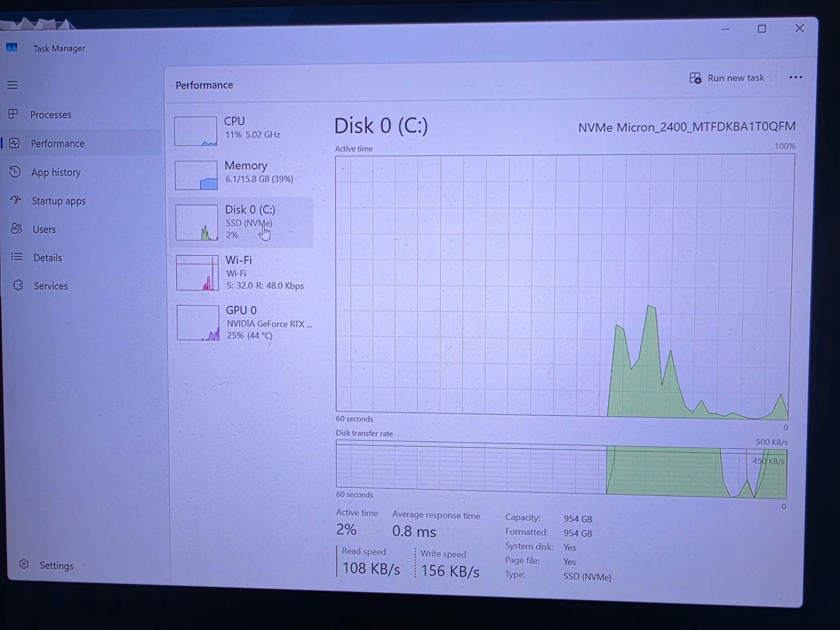
Task: Open the three-dot more options menu
Action: (x=796, y=77)
